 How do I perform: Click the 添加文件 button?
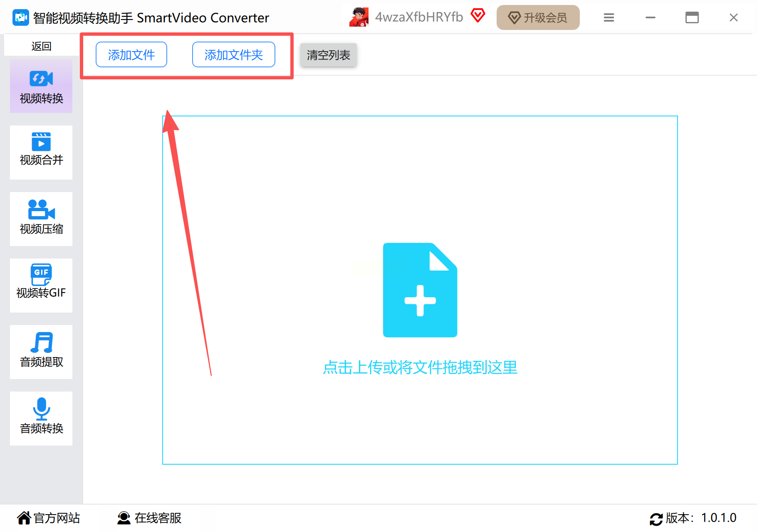click(131, 54)
